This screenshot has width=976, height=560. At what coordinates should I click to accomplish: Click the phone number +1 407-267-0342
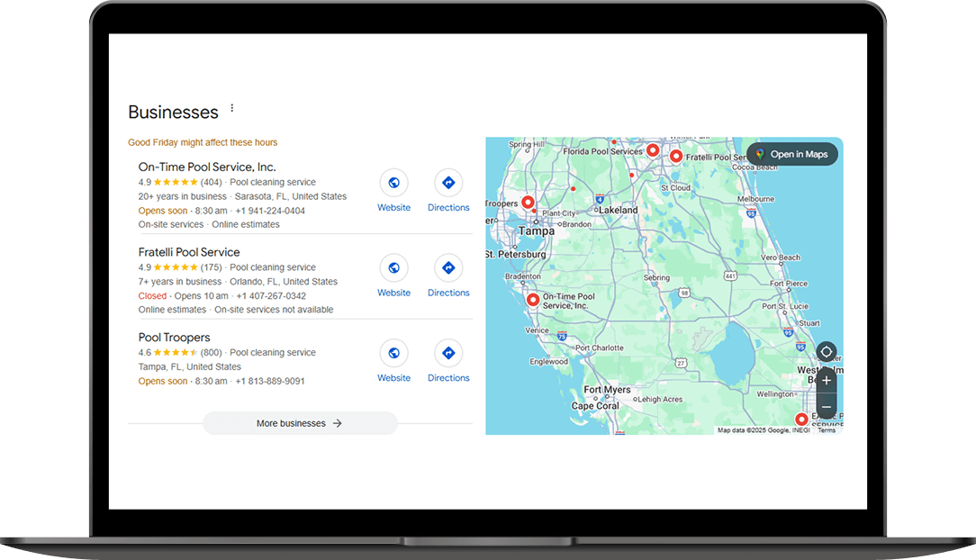(x=271, y=296)
